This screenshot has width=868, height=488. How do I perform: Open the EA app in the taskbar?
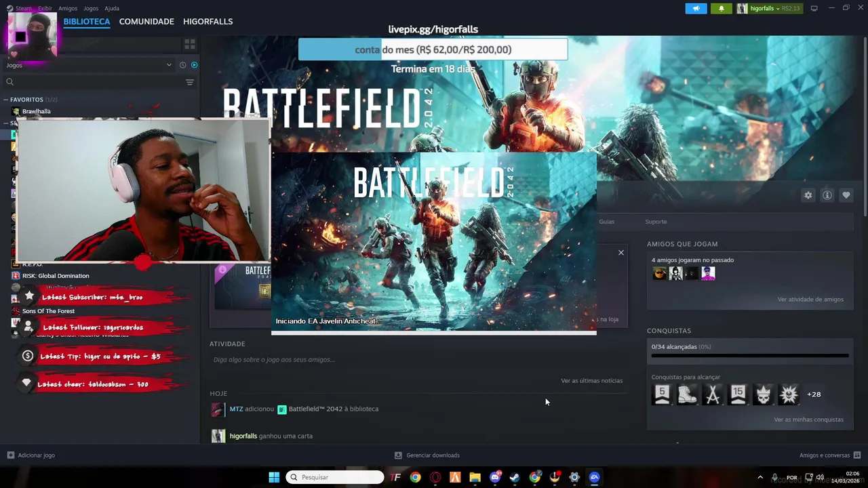(x=595, y=477)
